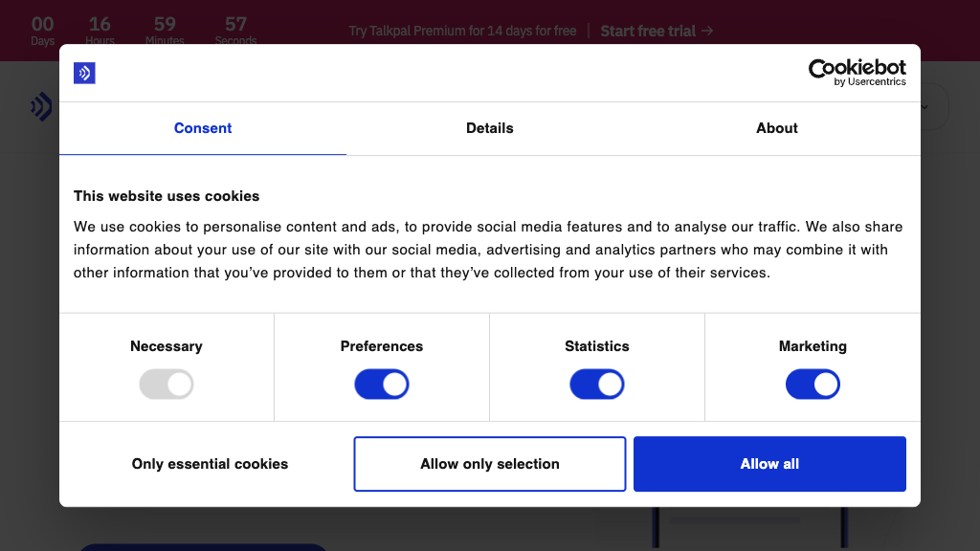Click the dark button peeking at bottom left
This screenshot has height=551, width=980.
click(202, 547)
